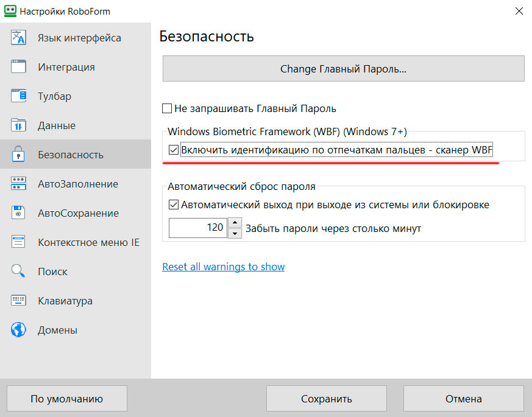Screen dimensions: 532x417
Task: Click the Домены globe icon
Action: (18, 330)
